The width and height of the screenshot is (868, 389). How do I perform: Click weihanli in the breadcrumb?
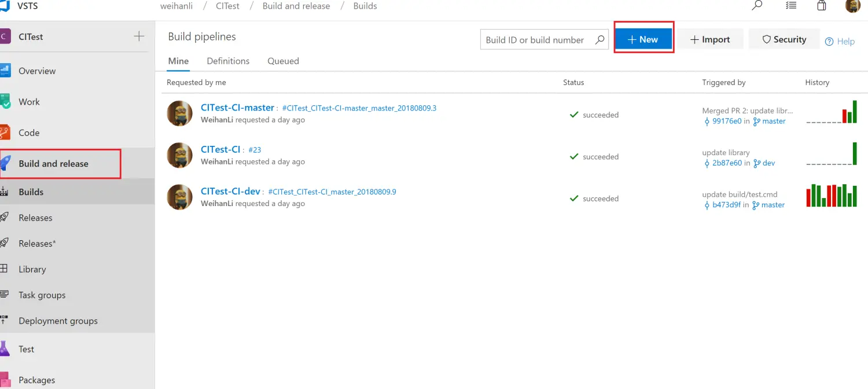(176, 6)
